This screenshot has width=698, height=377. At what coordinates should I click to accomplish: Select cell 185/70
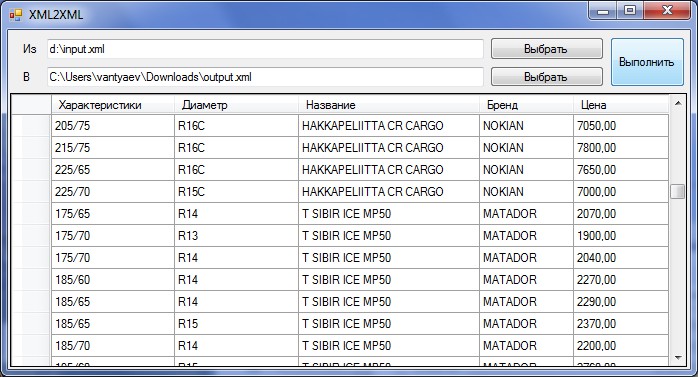(x=113, y=346)
